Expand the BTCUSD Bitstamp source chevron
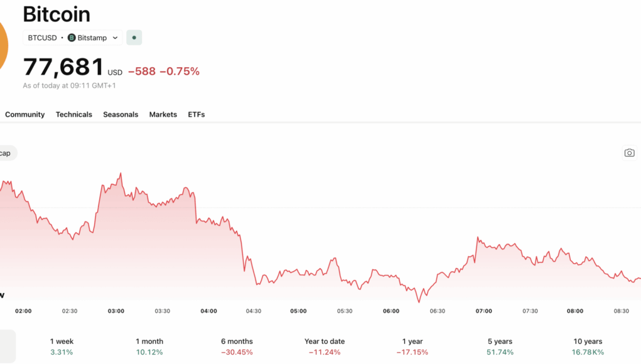 tap(115, 38)
